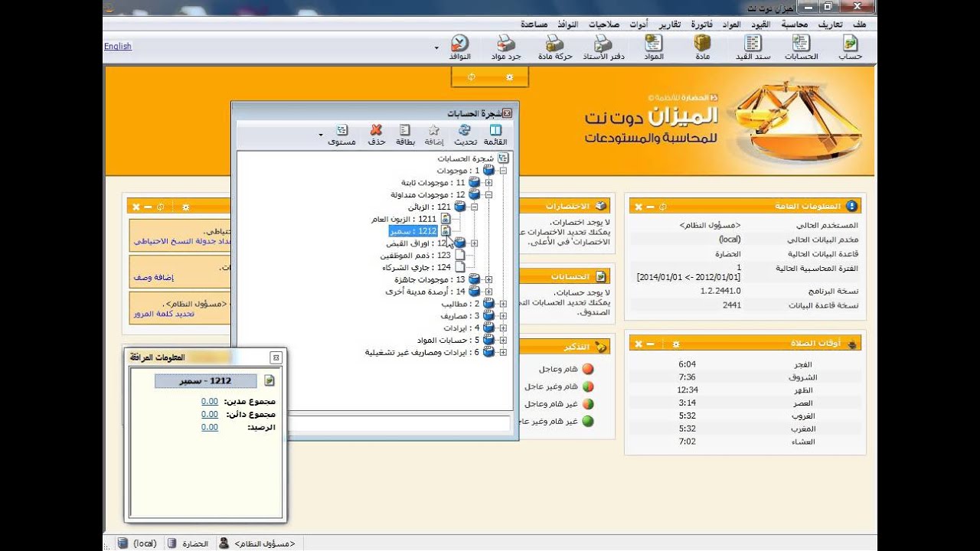The image size is (980, 551).
Task: Close the المعلومات المرافقة panel
Action: [x=276, y=357]
